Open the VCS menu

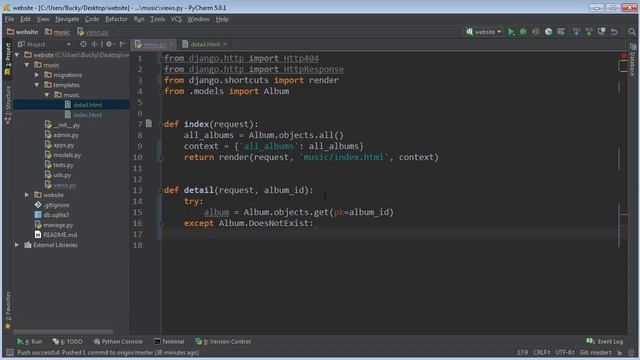pyautogui.click(x=176, y=19)
